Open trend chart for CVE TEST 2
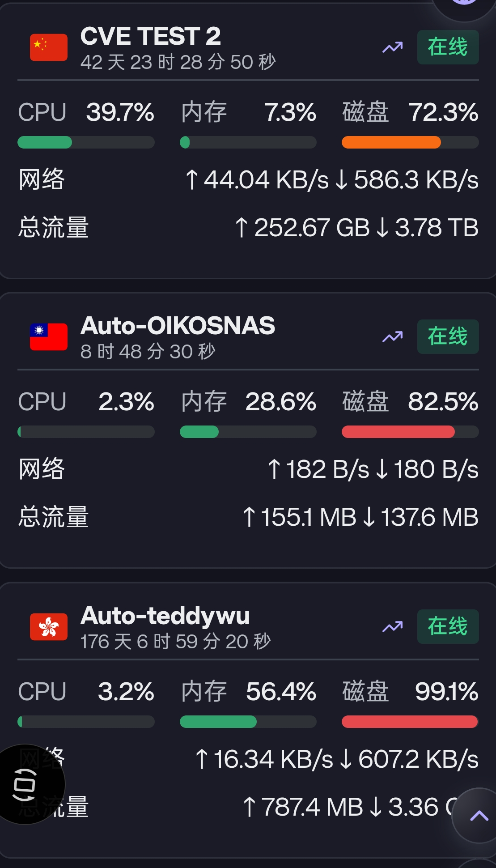The image size is (496, 868). coord(392,47)
